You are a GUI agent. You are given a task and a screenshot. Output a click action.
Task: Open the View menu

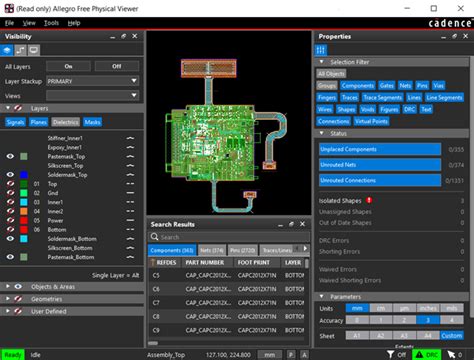pos(29,23)
